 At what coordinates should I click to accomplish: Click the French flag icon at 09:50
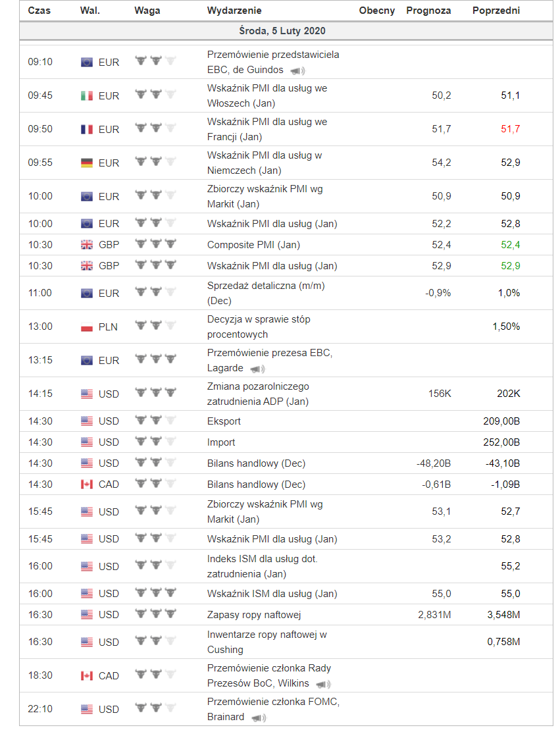(x=87, y=130)
